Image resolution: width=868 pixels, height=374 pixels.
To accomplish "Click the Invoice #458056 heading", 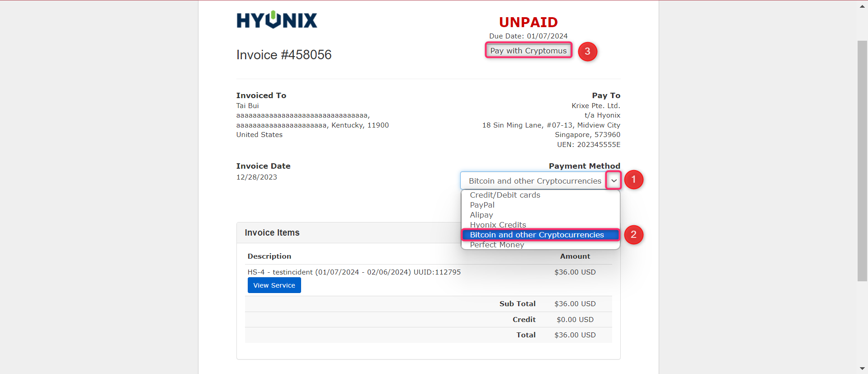I will pyautogui.click(x=284, y=55).
